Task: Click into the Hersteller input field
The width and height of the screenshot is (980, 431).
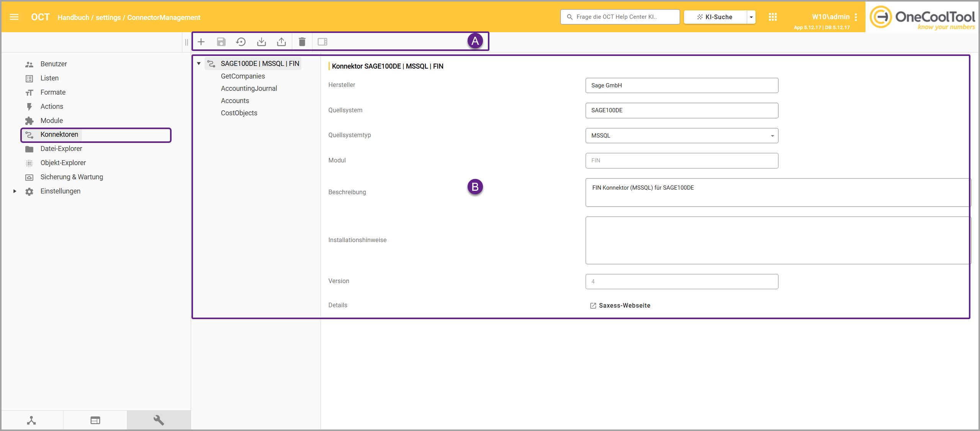Action: click(x=682, y=85)
